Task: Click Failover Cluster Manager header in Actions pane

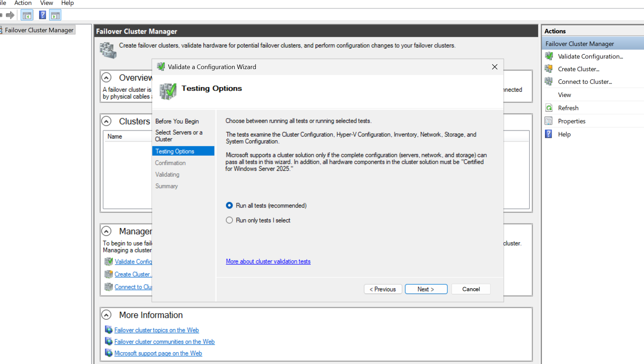Action: tap(593, 44)
